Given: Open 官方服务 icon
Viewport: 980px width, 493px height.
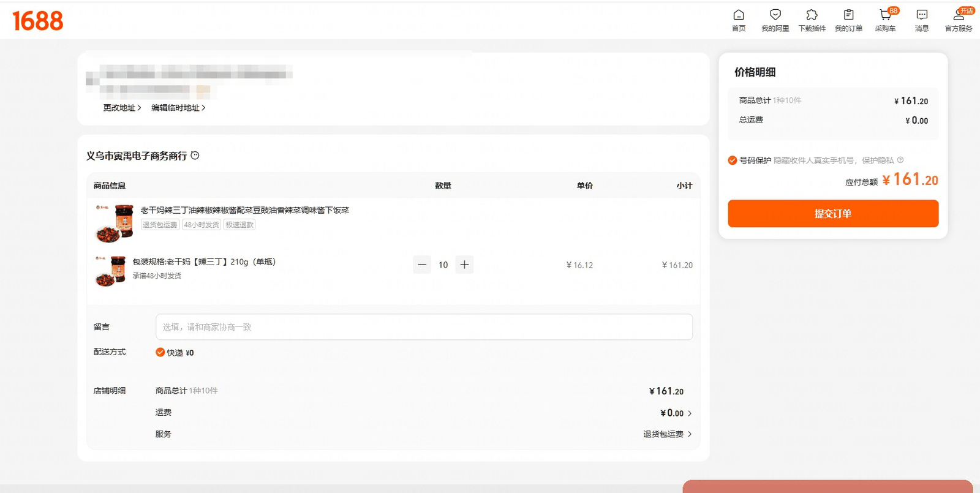Looking at the screenshot, I should pyautogui.click(x=959, y=20).
